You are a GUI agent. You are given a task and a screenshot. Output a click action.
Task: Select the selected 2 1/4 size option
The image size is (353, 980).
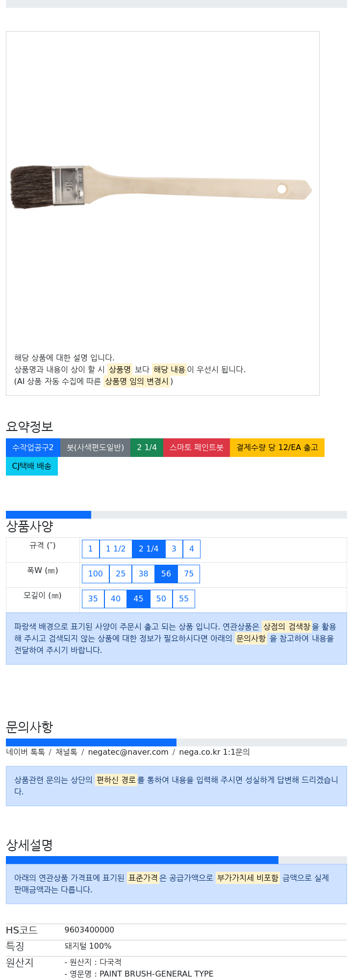click(x=149, y=549)
